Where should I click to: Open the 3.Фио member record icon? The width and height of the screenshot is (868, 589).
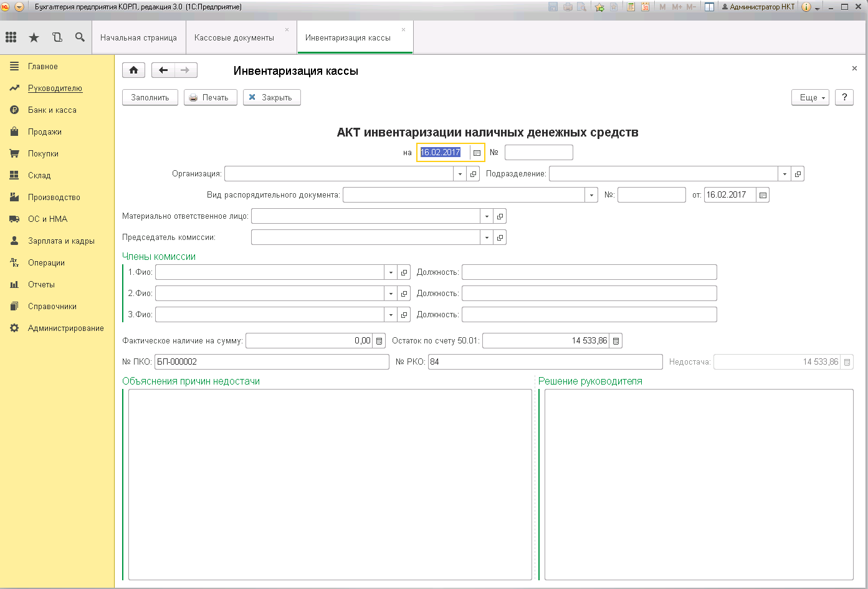coord(404,315)
